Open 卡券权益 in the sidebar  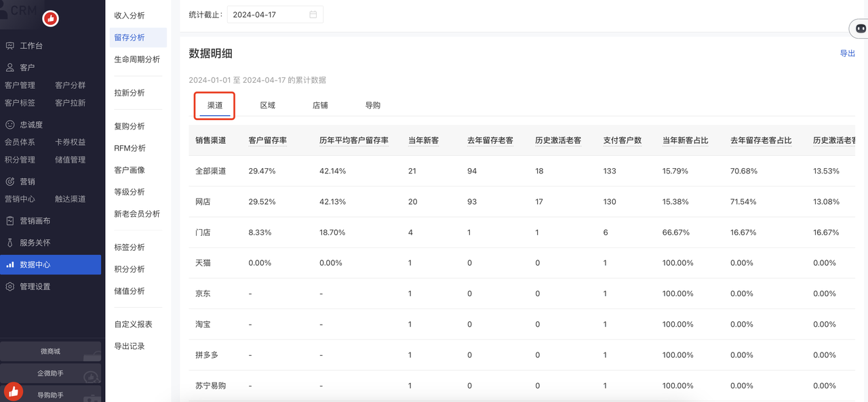[71, 142]
